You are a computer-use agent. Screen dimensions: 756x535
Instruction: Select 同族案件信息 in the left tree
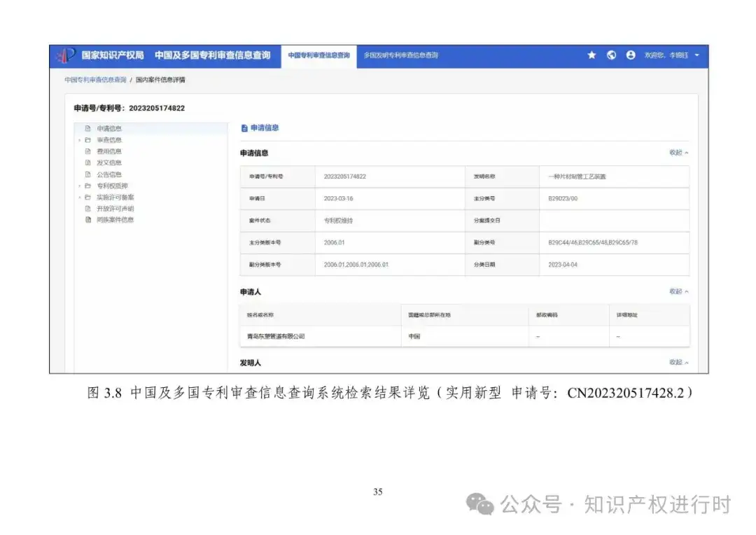[x=115, y=220]
